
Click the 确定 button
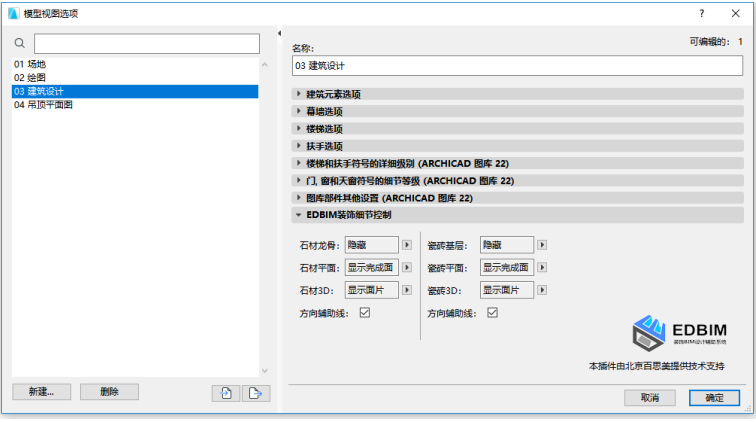tap(714, 397)
